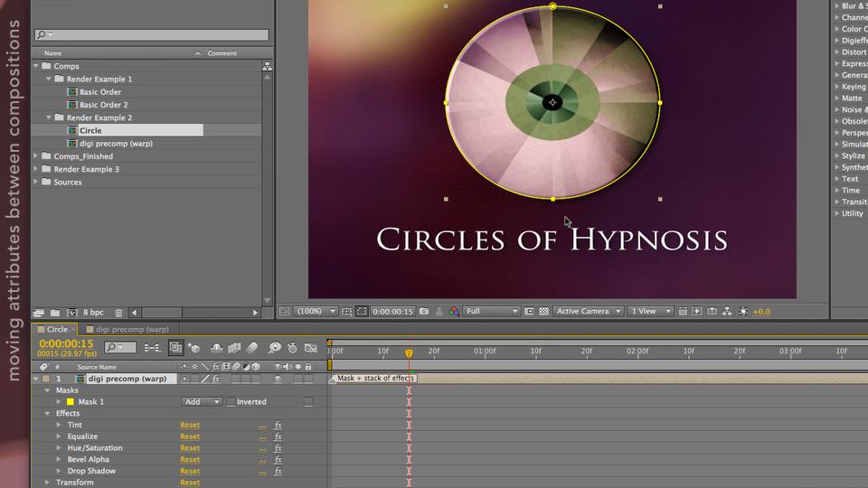Open Active Camera 3D view dropdown
This screenshot has height=488, width=868.
pos(589,312)
